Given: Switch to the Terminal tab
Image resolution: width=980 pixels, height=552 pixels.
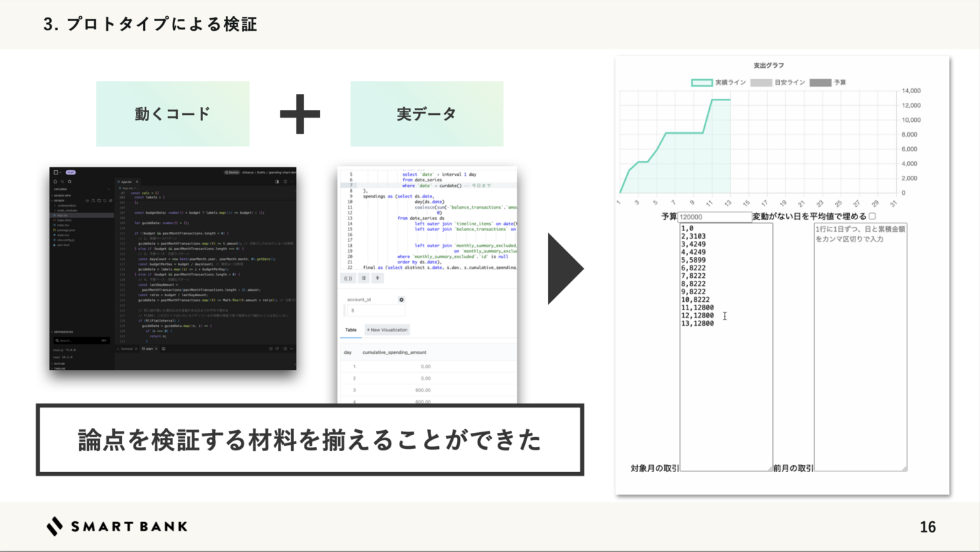Looking at the screenshot, I should coord(125,349).
